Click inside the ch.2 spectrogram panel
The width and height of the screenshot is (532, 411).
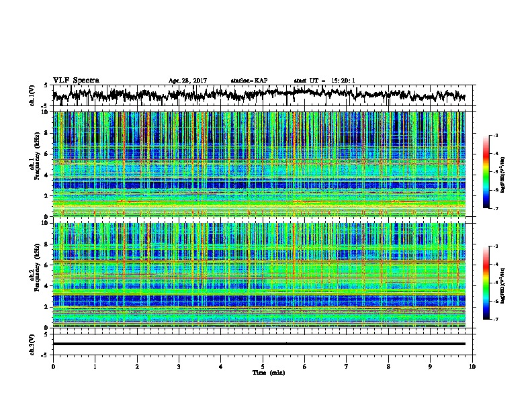click(259, 275)
